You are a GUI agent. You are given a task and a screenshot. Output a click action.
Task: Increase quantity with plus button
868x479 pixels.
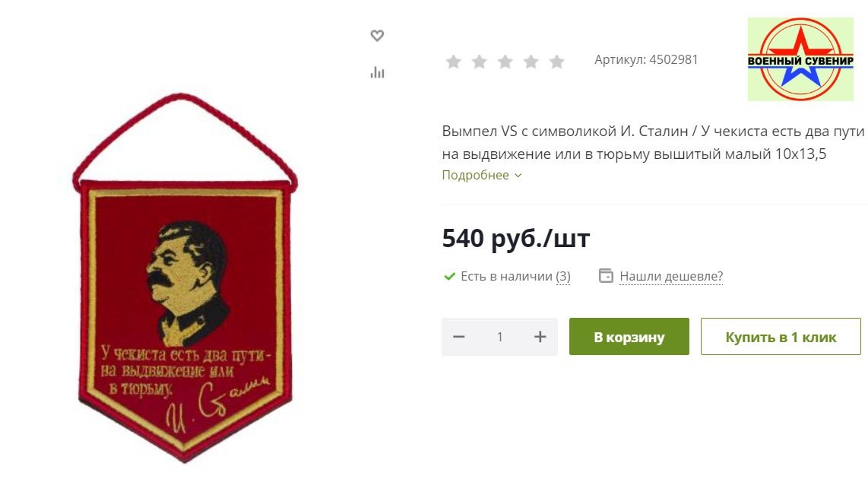tap(540, 337)
